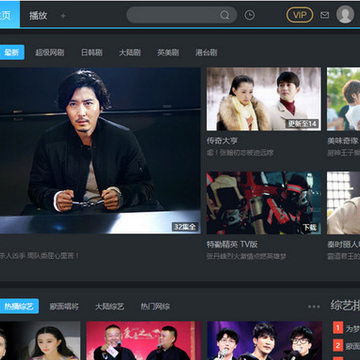Open watch history clock icon
This screenshot has width=360, height=360.
coord(249,15)
